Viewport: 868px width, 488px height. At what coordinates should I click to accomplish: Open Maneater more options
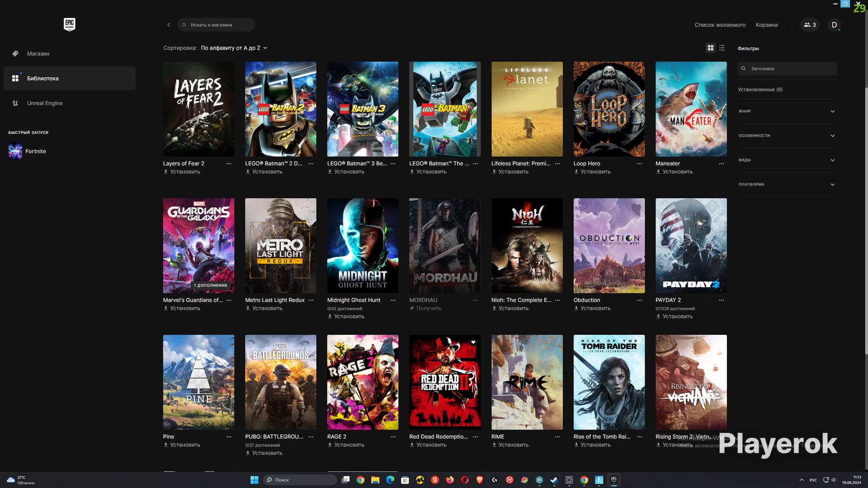pos(721,163)
